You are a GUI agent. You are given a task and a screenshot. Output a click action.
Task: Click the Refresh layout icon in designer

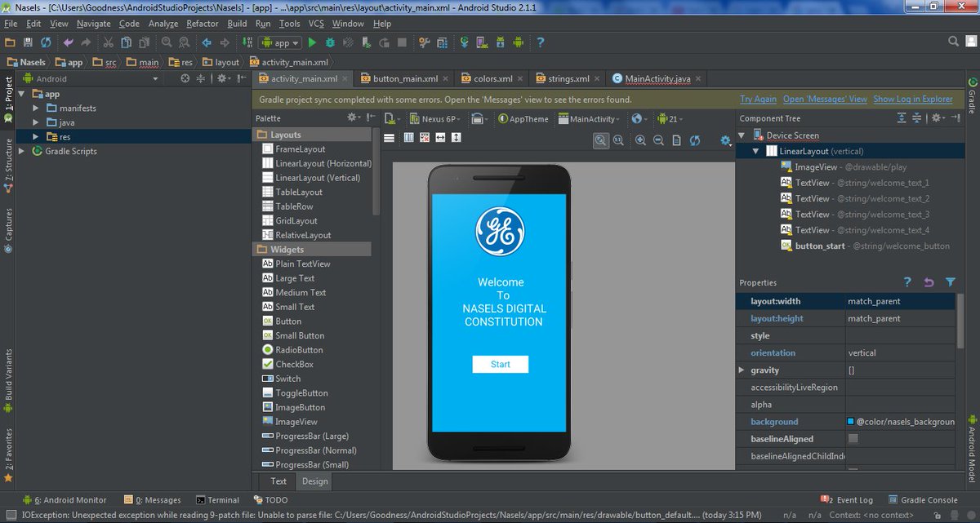[694, 140]
